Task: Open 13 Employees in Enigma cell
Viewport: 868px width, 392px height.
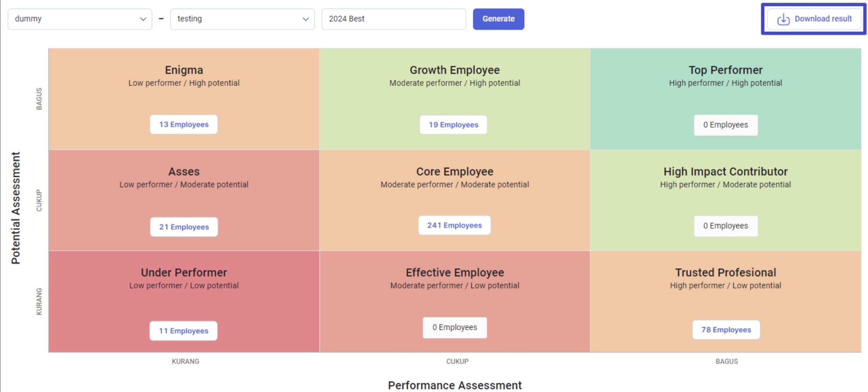Action: [x=183, y=124]
